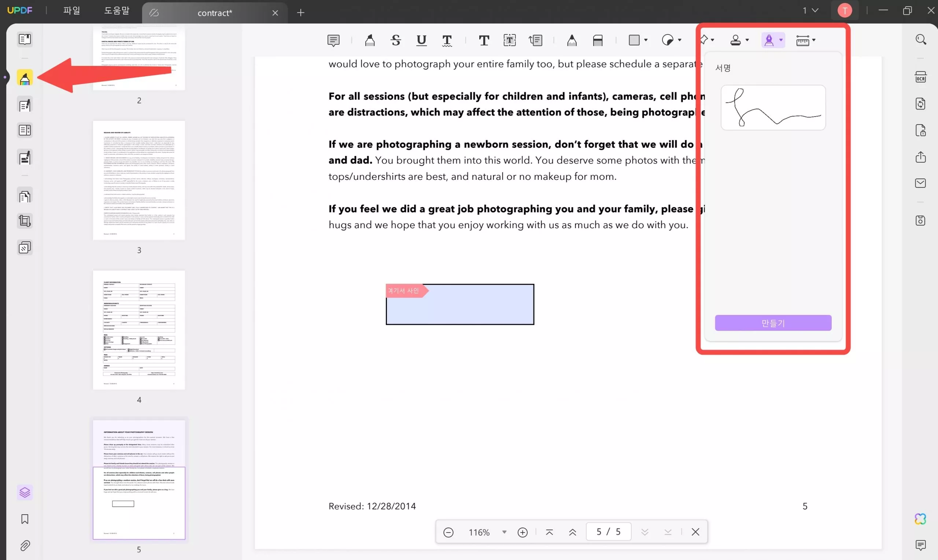The height and width of the screenshot is (560, 938).
Task: Switch to the contract* tab
Action: coord(214,13)
